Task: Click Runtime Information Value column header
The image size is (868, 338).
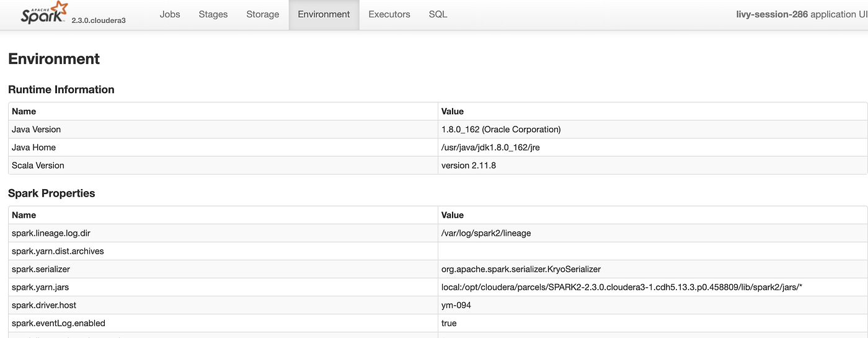Action: click(x=453, y=112)
